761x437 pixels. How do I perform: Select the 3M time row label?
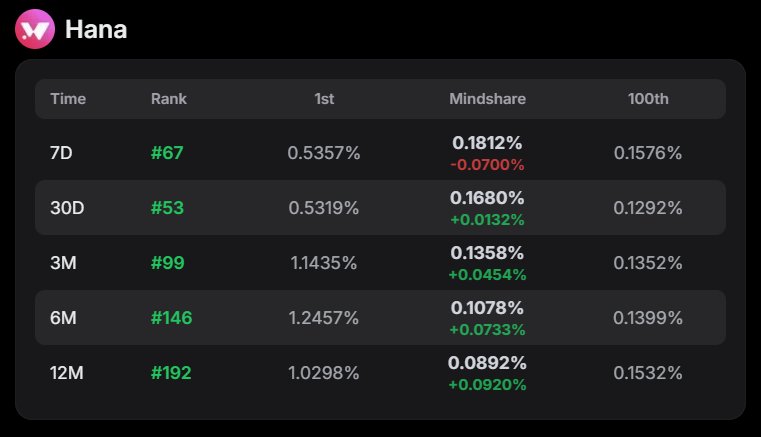pyautogui.click(x=63, y=263)
